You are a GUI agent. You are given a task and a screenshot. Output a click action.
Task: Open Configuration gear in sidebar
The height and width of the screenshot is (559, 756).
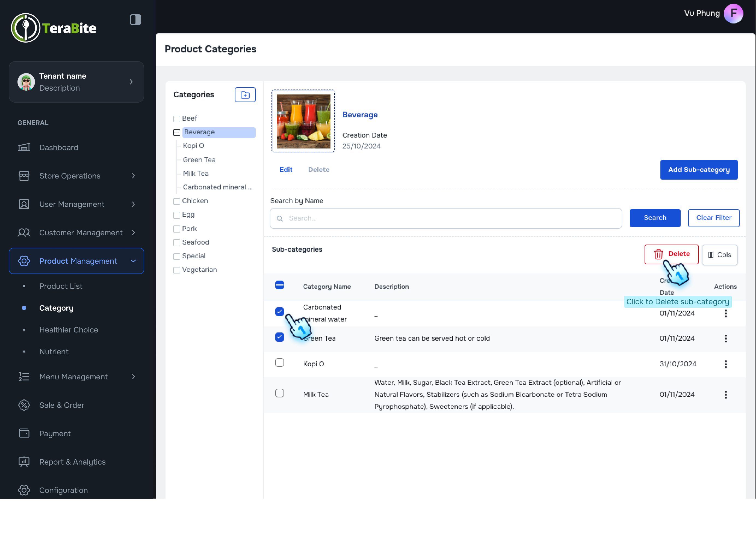click(x=24, y=490)
